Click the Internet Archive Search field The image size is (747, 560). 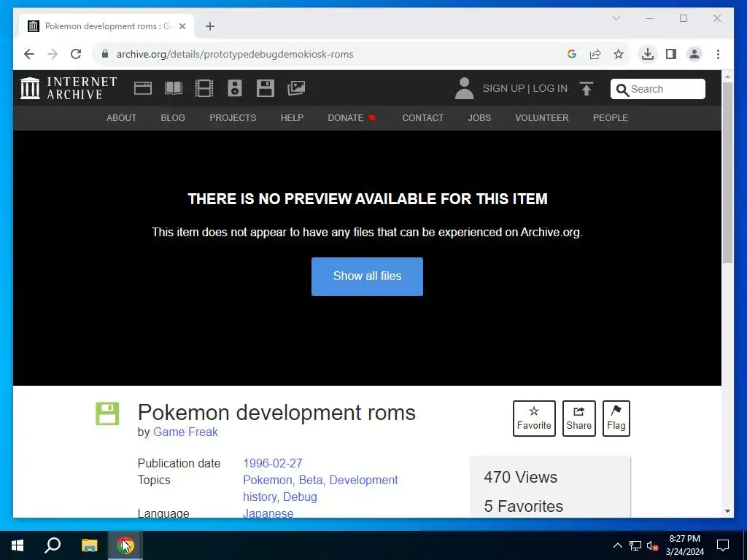point(658,89)
